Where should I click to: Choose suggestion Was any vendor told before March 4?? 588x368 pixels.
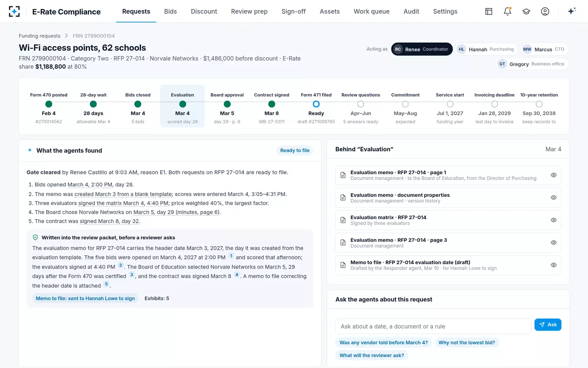click(x=383, y=343)
